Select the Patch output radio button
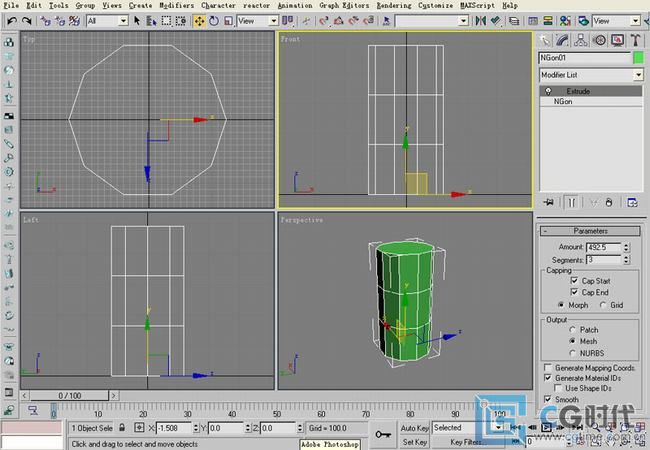Screen dimensions: 650x450 (x=572, y=330)
